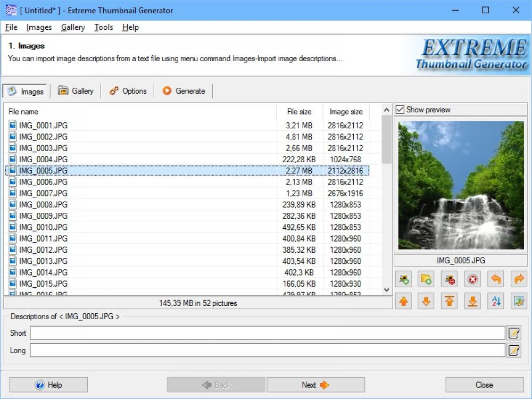Screen dimensions: 532x399
Task: Move the selected image up one position
Action: pyautogui.click(x=404, y=301)
